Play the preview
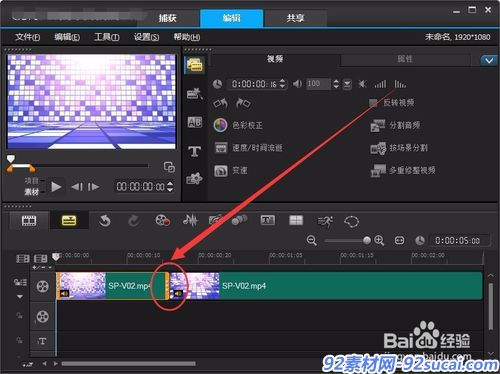The image size is (500, 374). 56,187
